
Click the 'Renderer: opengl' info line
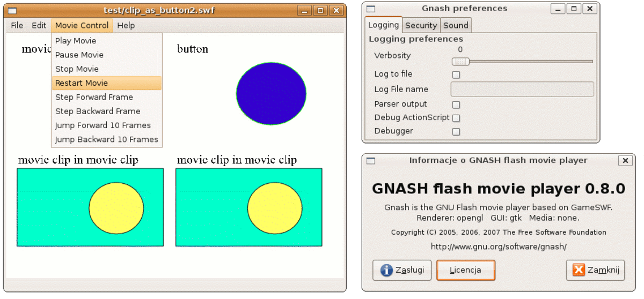tap(498, 218)
